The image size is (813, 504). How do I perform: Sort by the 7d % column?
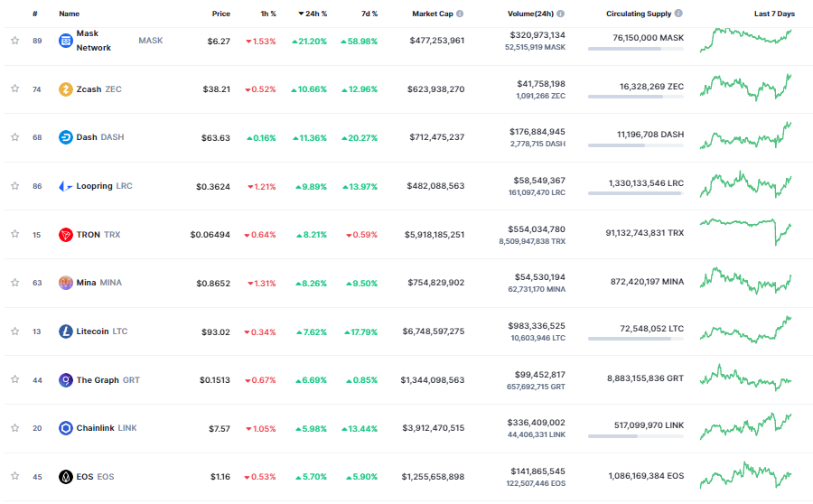(369, 14)
